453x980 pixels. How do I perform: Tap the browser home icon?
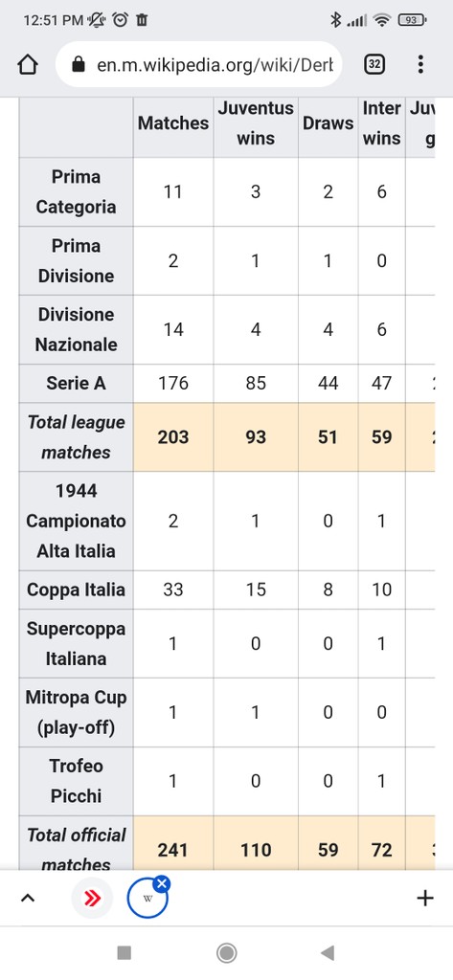[28, 64]
